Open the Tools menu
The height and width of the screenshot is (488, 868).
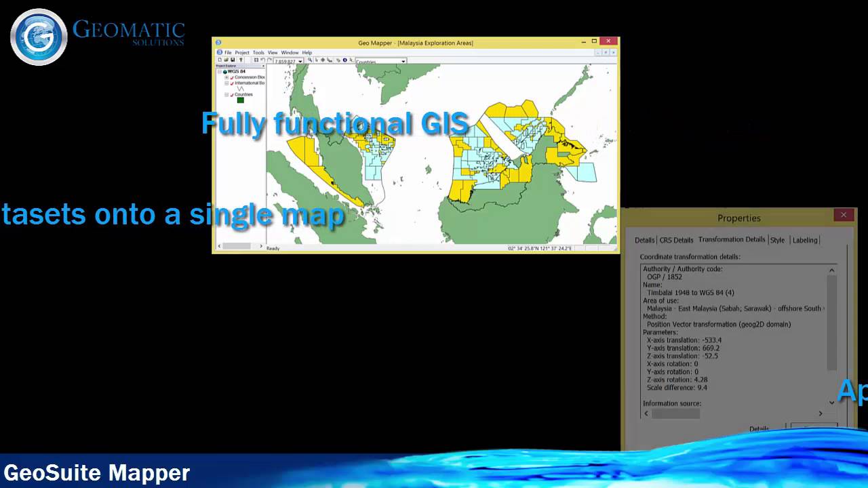pyautogui.click(x=258, y=52)
